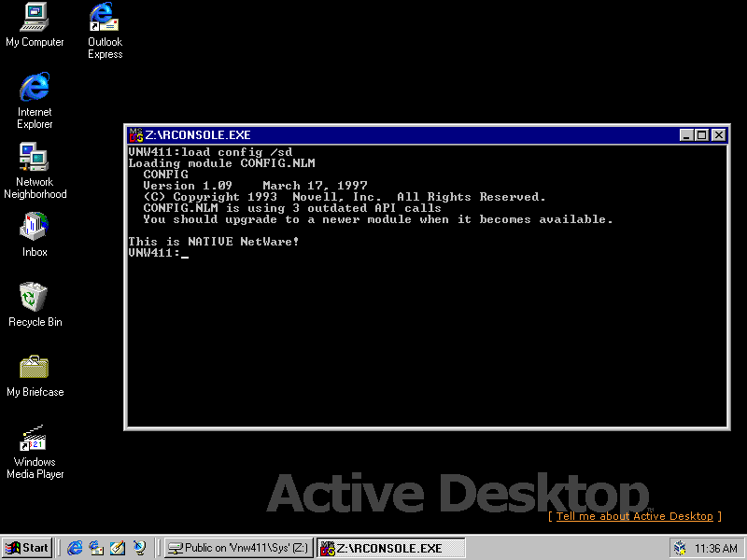Launch Outlook Express from Quick Launch
Image resolution: width=747 pixels, height=560 pixels.
pos(96,548)
